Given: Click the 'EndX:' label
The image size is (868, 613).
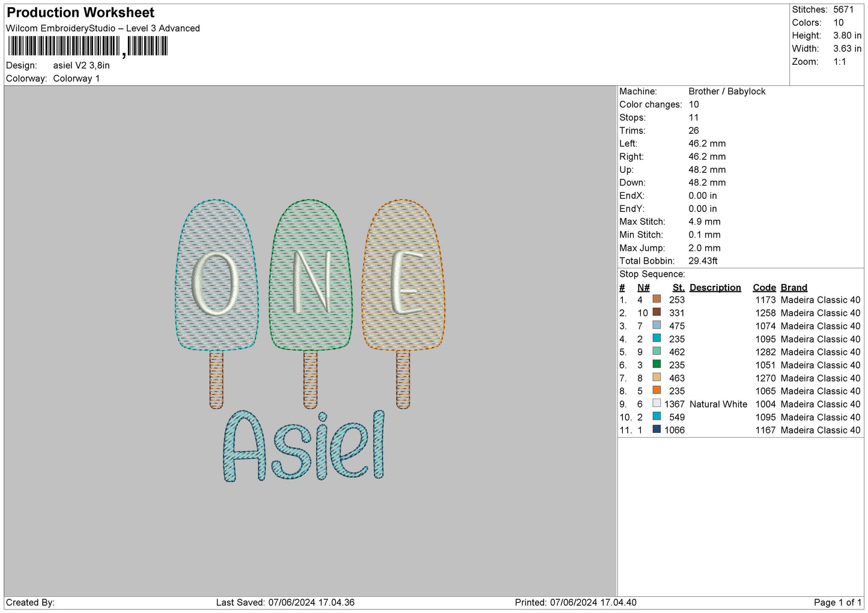Looking at the screenshot, I should (x=632, y=196).
